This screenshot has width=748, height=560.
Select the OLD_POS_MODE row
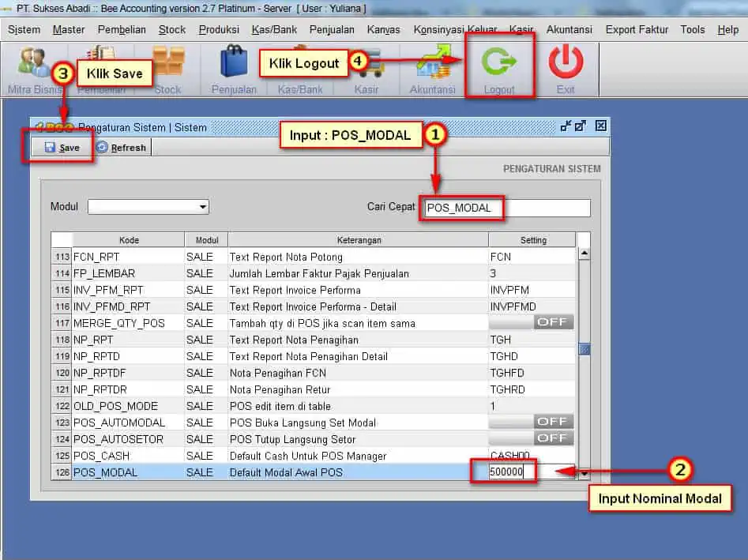(314, 406)
